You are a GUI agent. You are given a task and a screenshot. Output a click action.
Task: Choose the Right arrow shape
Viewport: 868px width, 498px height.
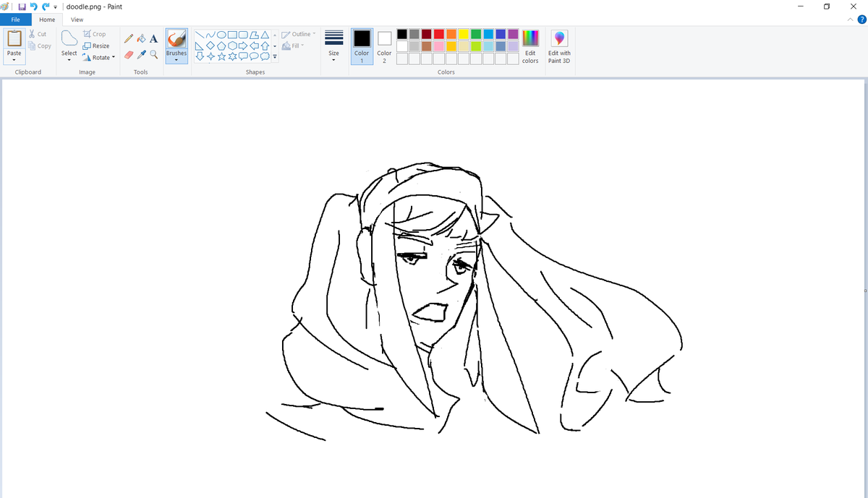tap(243, 46)
